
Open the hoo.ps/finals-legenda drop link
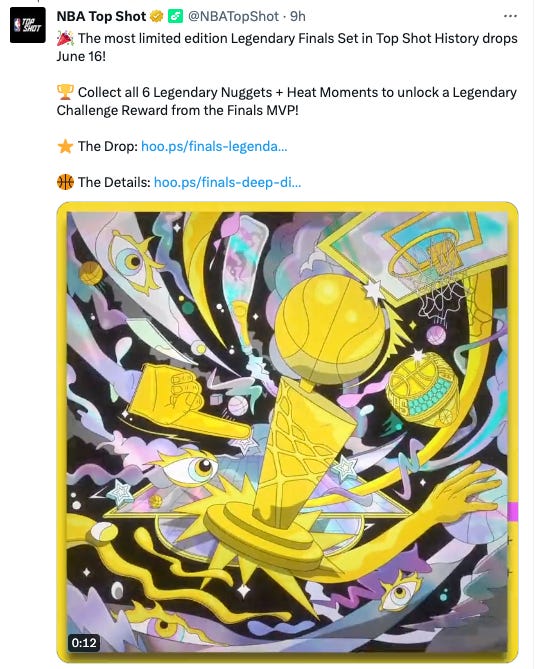(214, 146)
